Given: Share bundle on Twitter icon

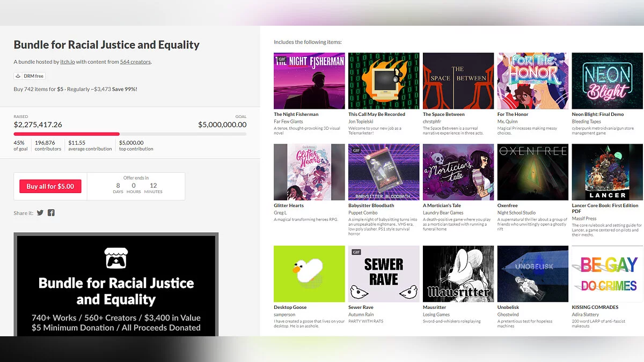Looking at the screenshot, I should coord(40,213).
